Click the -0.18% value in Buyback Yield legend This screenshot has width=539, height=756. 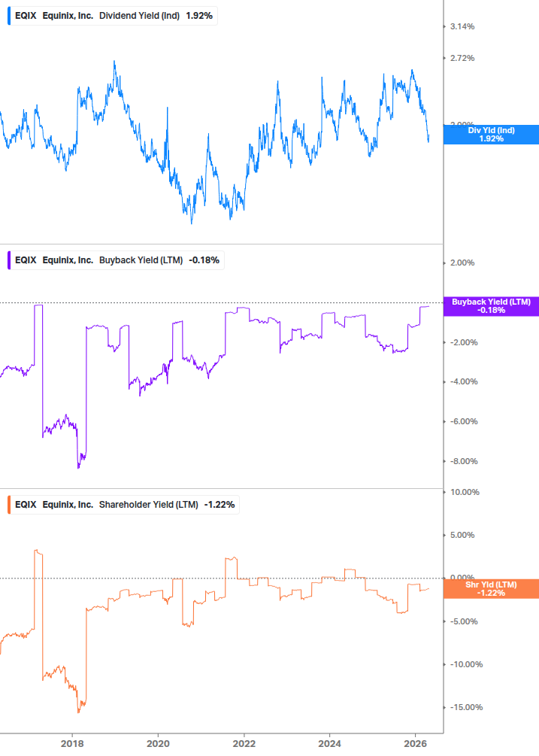coord(204,260)
